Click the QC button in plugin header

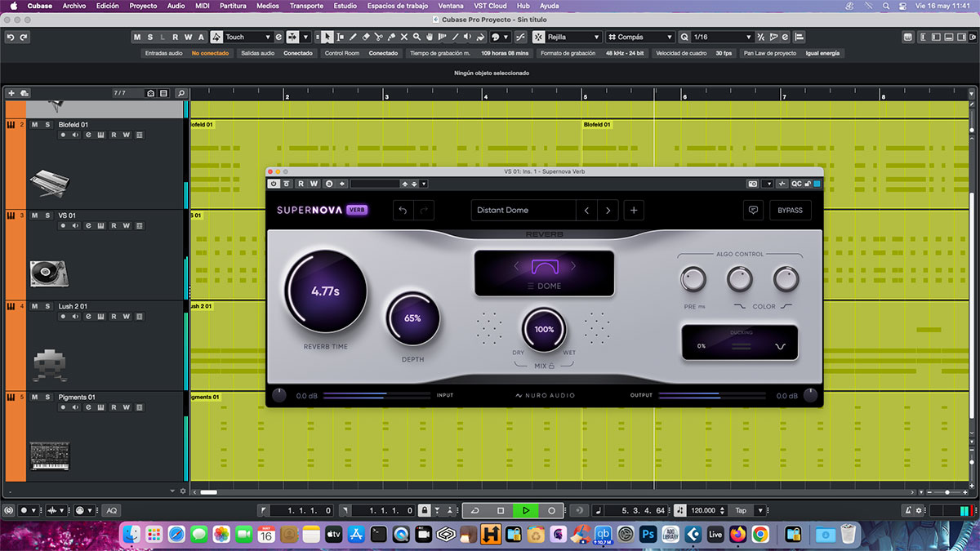795,184
